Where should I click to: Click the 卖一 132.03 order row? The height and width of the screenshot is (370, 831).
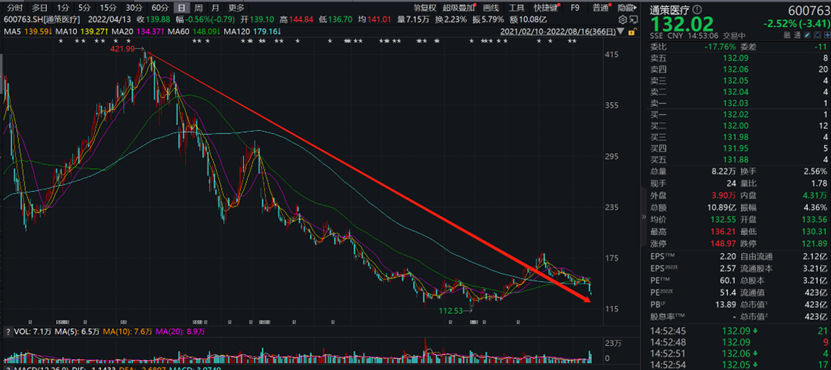coord(738,103)
